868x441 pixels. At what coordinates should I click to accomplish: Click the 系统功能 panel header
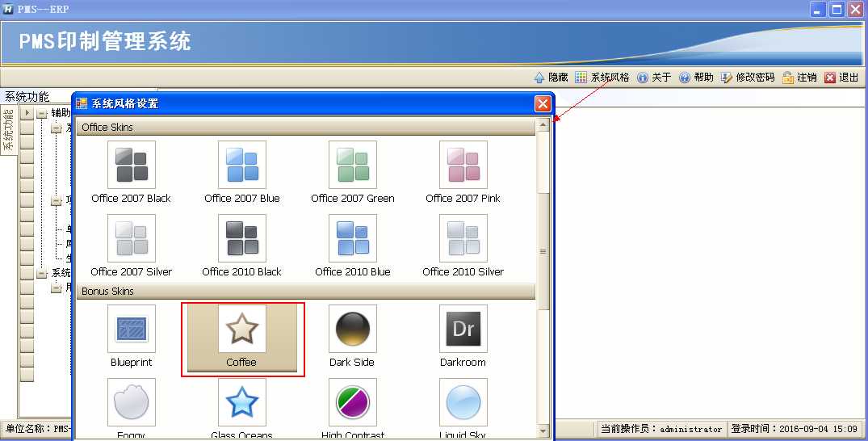[27, 97]
